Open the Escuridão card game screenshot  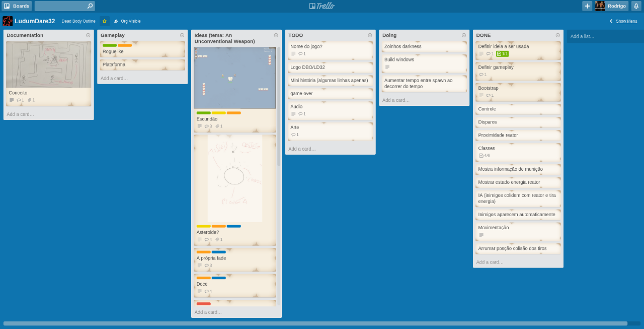click(x=235, y=78)
